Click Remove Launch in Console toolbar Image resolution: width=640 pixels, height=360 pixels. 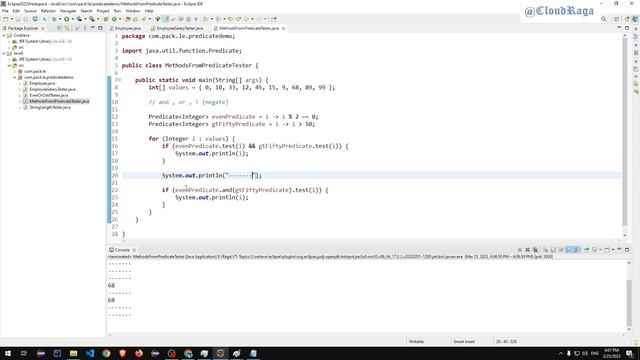point(527,250)
